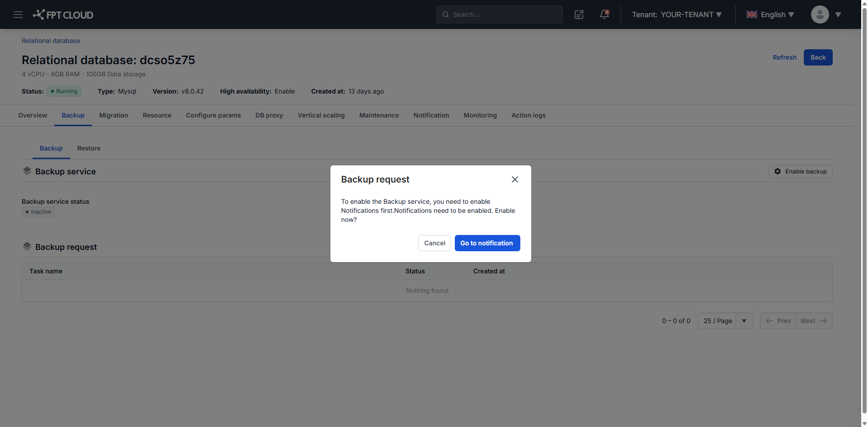Screen dimensions: 868x427
Task: Open the hamburger navigation menu
Action: pyautogui.click(x=18, y=14)
